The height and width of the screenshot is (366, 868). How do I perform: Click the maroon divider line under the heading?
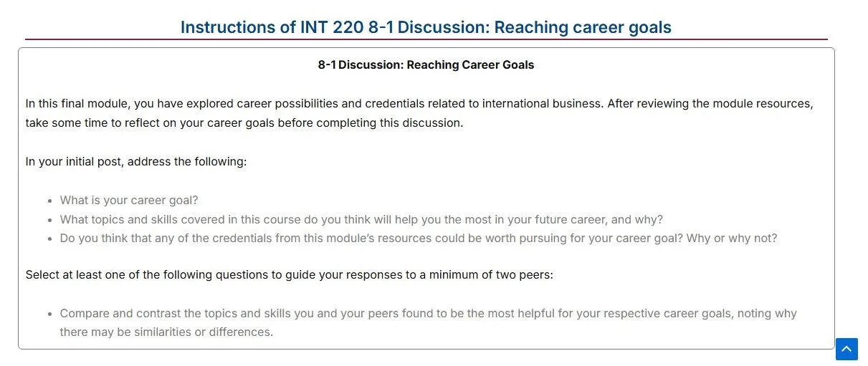coord(426,39)
